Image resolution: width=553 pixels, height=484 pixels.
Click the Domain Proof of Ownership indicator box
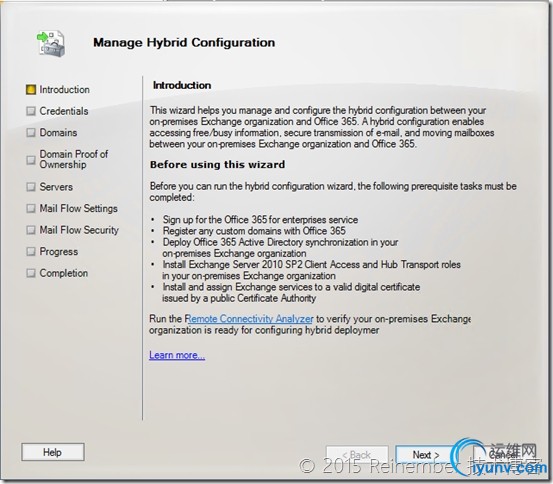pos(31,160)
